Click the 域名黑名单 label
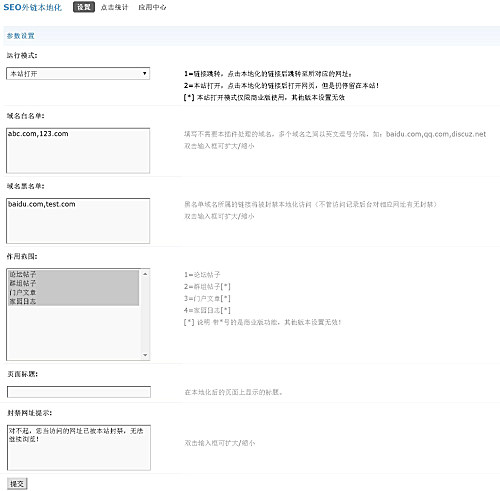Viewport: 500px width, 491px height. point(25,186)
